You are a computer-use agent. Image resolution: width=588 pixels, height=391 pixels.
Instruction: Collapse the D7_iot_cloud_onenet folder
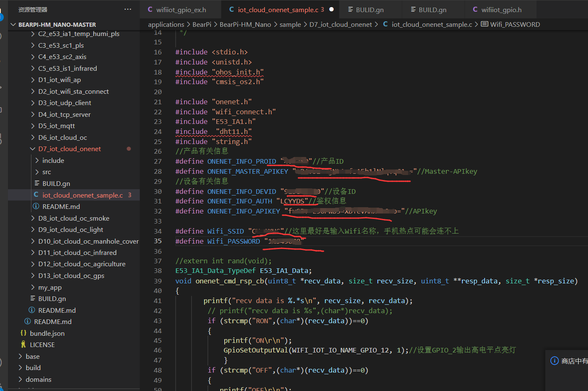[x=33, y=149]
